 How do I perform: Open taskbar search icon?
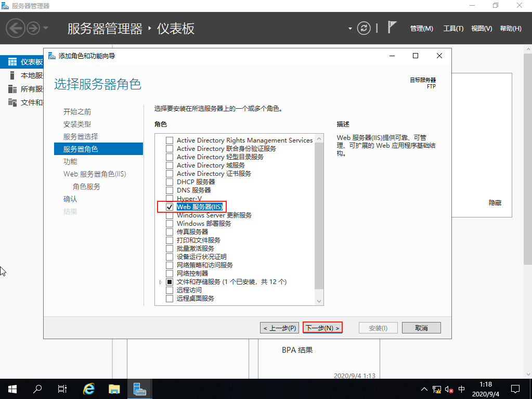pyautogui.click(x=37, y=389)
